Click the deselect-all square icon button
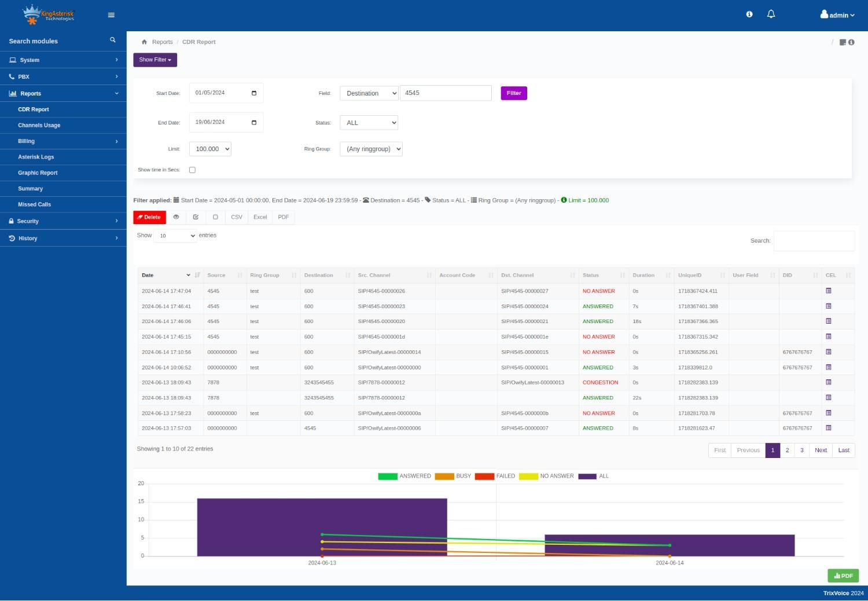 tap(215, 217)
